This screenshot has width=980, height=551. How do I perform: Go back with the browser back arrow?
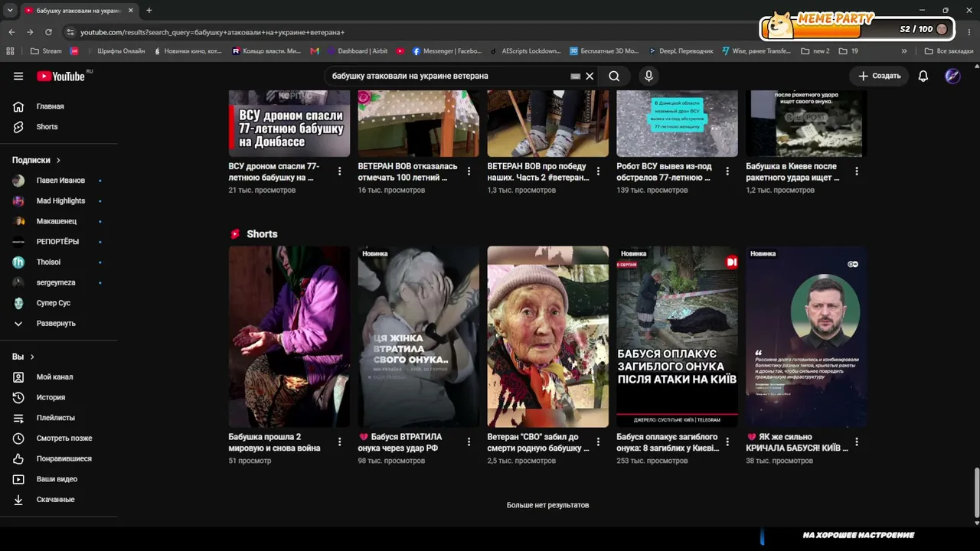(11, 32)
